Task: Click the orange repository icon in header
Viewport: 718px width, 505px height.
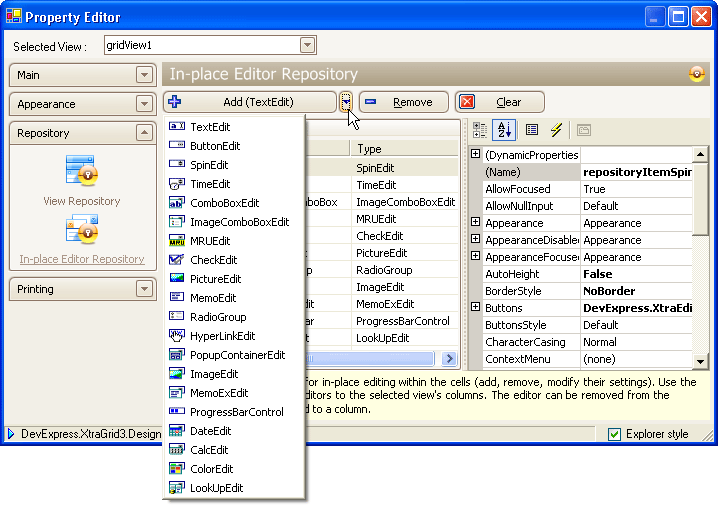Action: pos(697,73)
